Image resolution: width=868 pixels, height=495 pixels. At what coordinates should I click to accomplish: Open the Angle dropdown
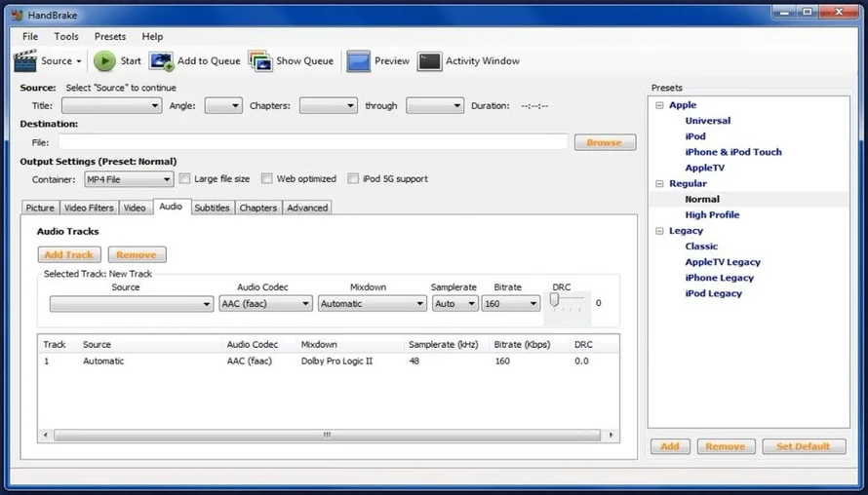(223, 105)
